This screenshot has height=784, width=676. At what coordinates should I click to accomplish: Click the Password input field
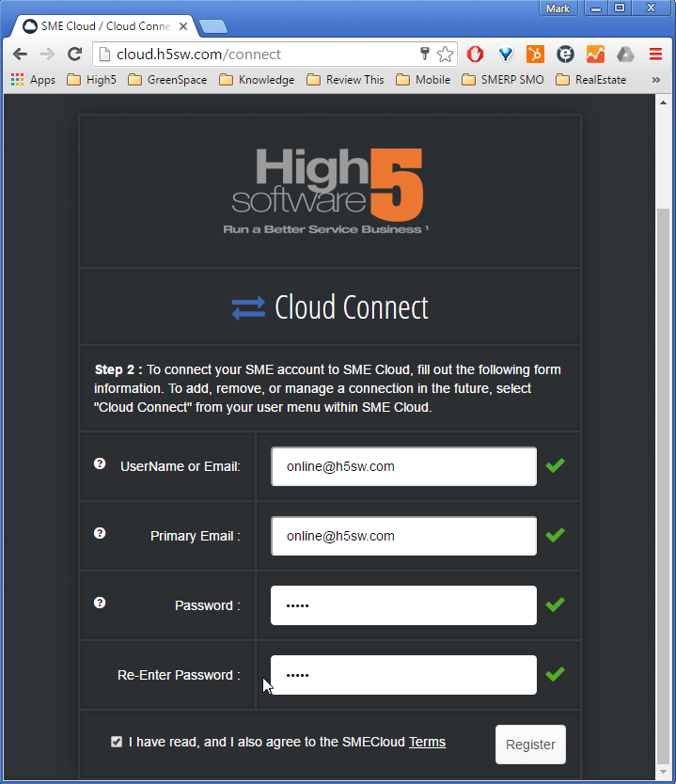(x=403, y=605)
